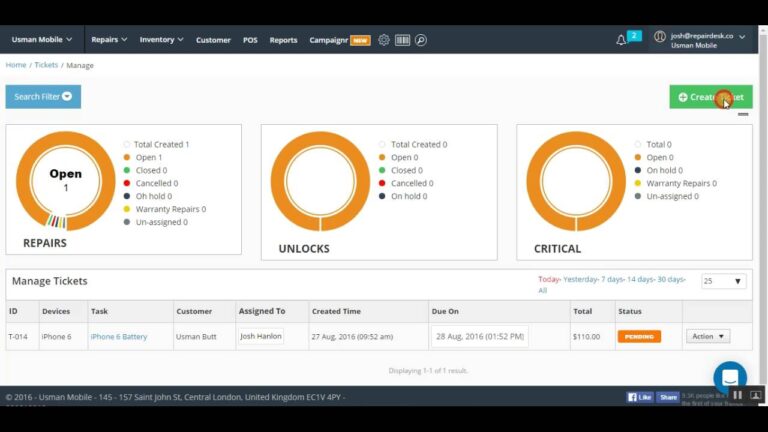768x432 pixels.
Task: Toggle Unlocks legend Cancelled 0
Action: [x=406, y=183]
